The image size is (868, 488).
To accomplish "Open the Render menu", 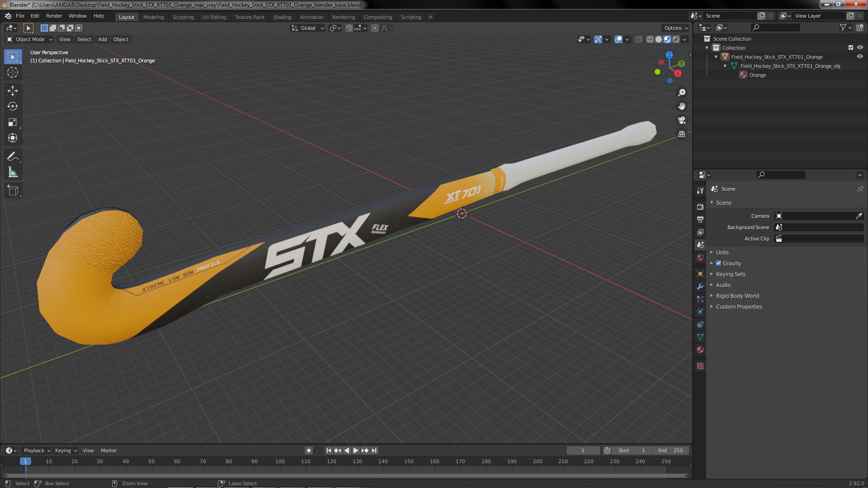I will (x=54, y=16).
